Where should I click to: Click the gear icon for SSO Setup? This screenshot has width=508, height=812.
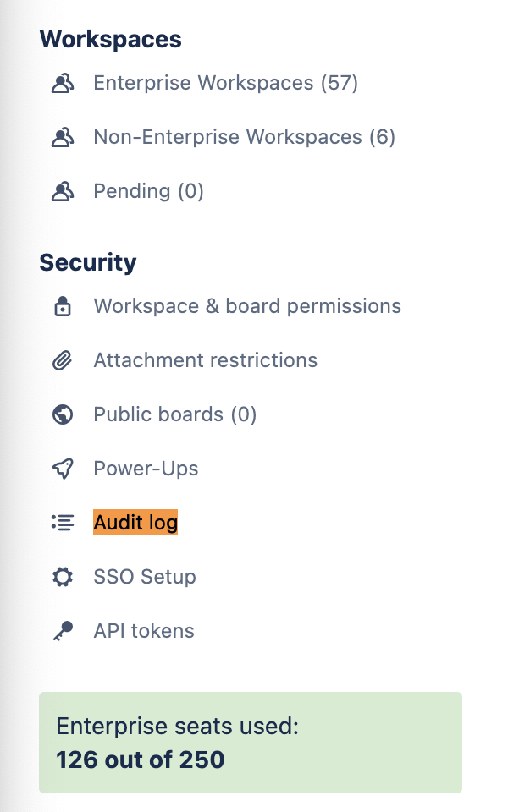click(63, 577)
